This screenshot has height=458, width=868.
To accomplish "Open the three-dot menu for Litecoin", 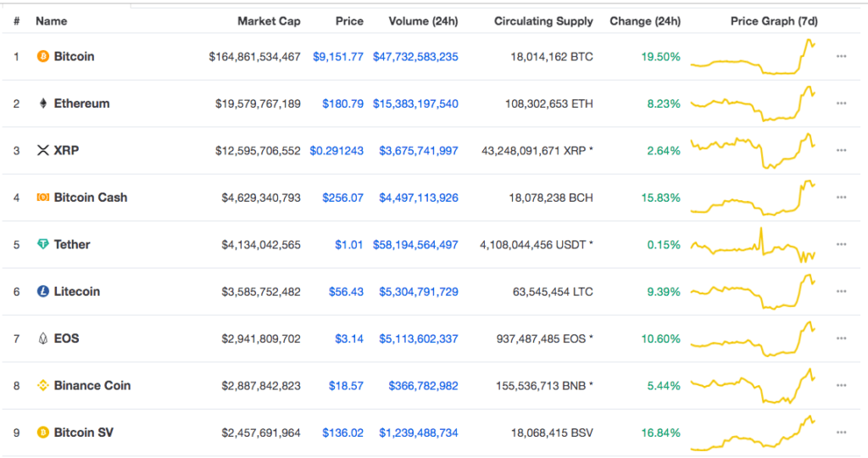I will [x=842, y=291].
